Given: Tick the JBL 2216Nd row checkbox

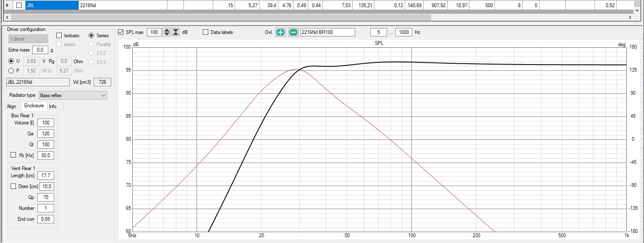Looking at the screenshot, I should pos(19,5).
